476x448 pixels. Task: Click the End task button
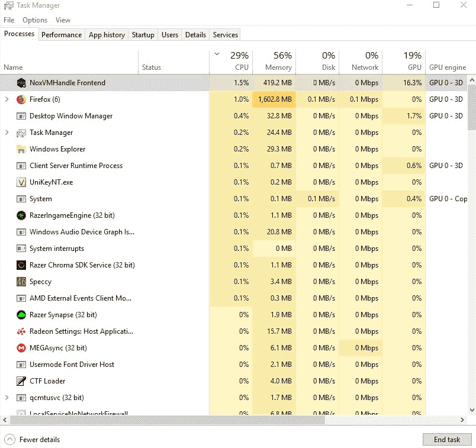click(447, 439)
